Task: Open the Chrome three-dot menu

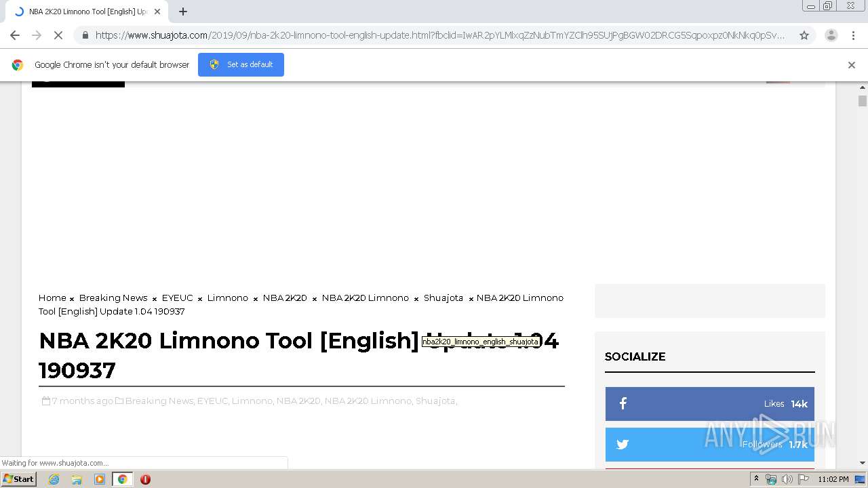Action: click(x=853, y=35)
